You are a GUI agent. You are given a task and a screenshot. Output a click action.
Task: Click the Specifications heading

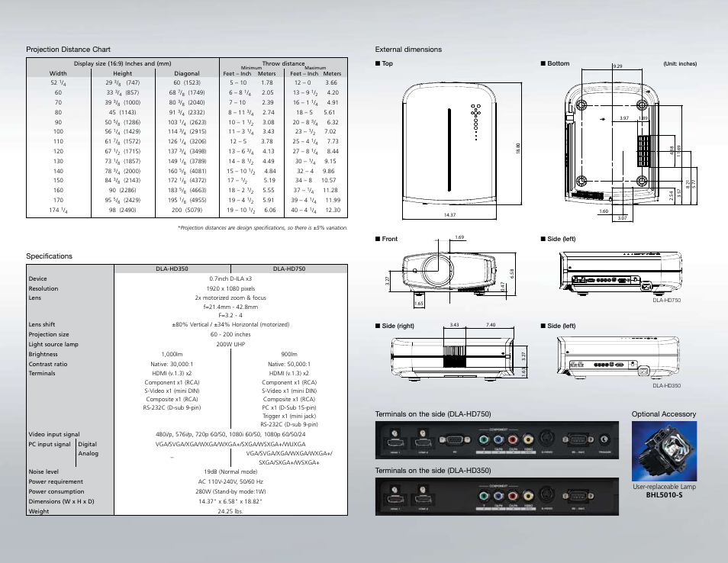coord(49,256)
